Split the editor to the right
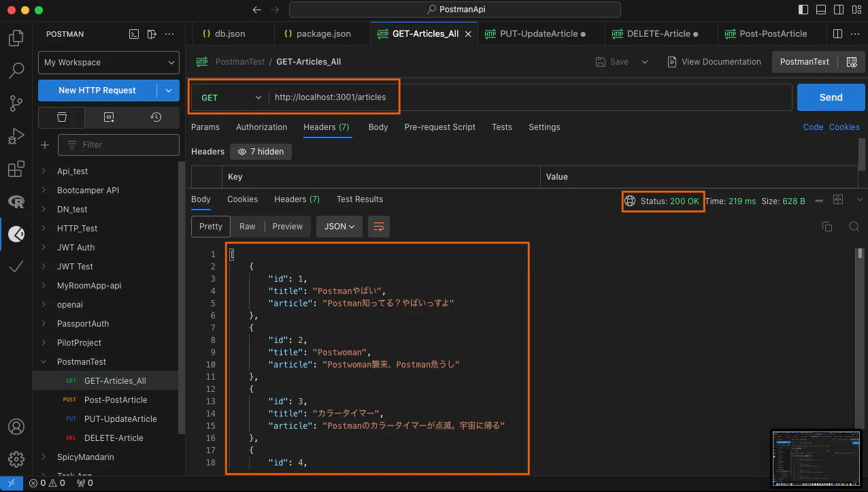The image size is (868, 492). [837, 34]
